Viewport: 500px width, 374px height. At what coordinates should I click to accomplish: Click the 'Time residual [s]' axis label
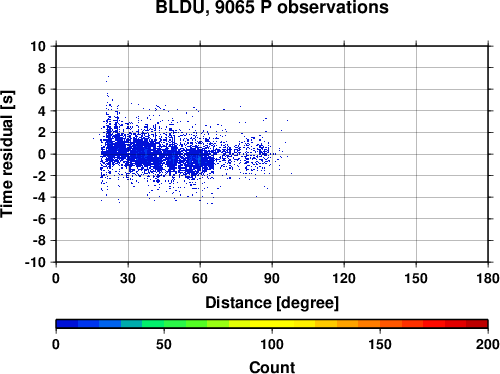tap(7, 154)
